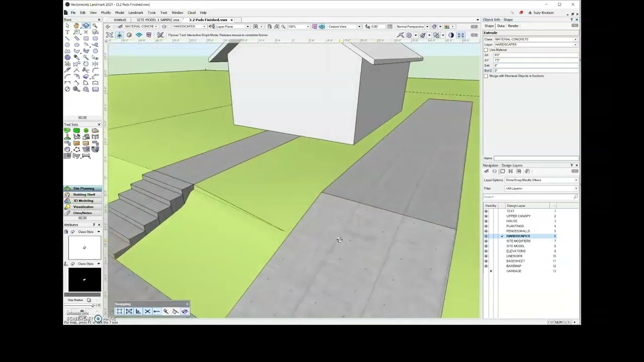The height and width of the screenshot is (362, 644).
Task: Click the white fill color swatch
Action: coord(85,247)
